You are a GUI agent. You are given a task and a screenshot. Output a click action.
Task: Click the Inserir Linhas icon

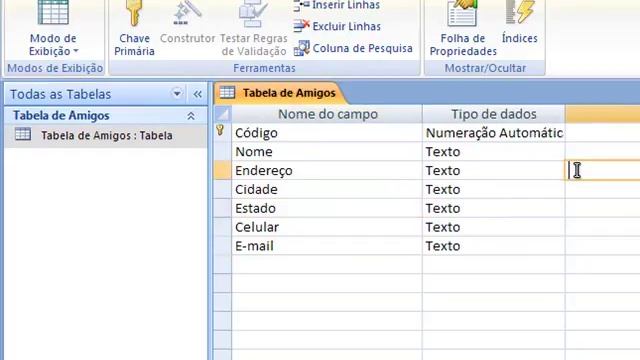tap(302, 5)
